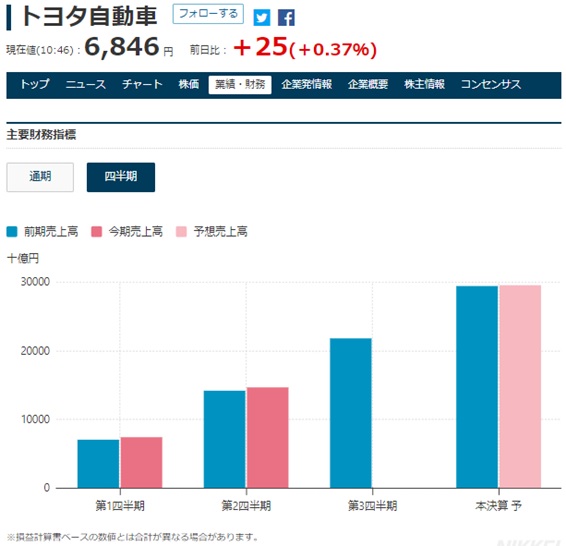566x546 pixels.
Task: Open the トップ tab
Action: tap(35, 84)
